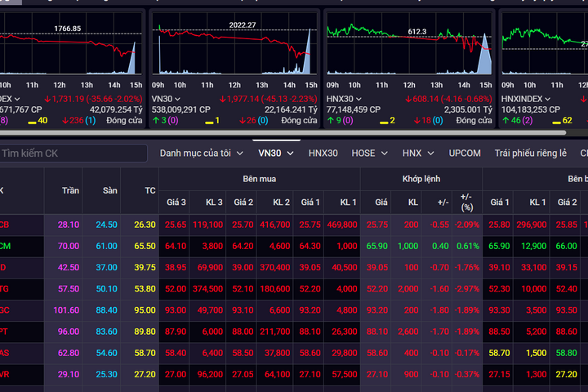Open 'Trái phiếu riêng lẻ' bond listing
The image size is (588, 392).
tap(530, 153)
